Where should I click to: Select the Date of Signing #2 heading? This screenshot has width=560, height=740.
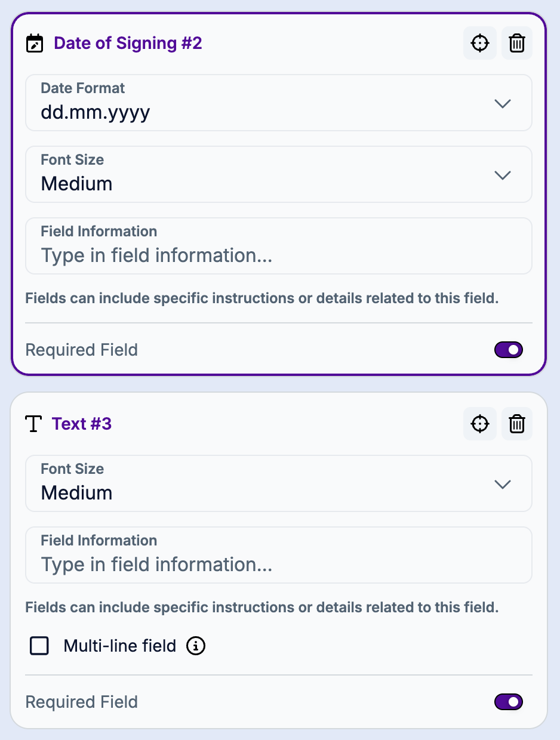click(x=128, y=44)
